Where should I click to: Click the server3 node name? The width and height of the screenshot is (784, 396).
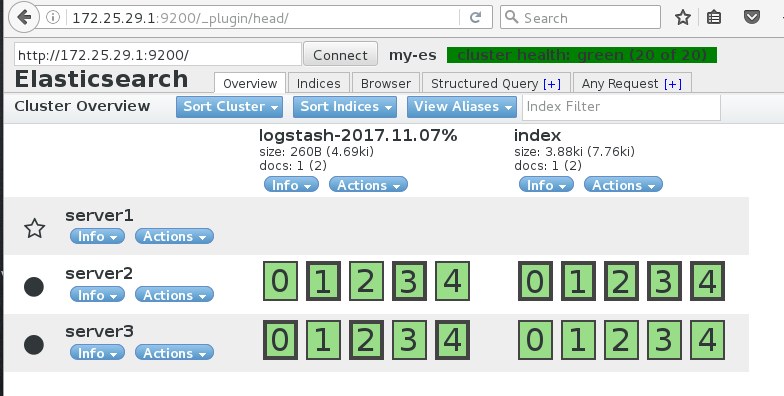[99, 332]
